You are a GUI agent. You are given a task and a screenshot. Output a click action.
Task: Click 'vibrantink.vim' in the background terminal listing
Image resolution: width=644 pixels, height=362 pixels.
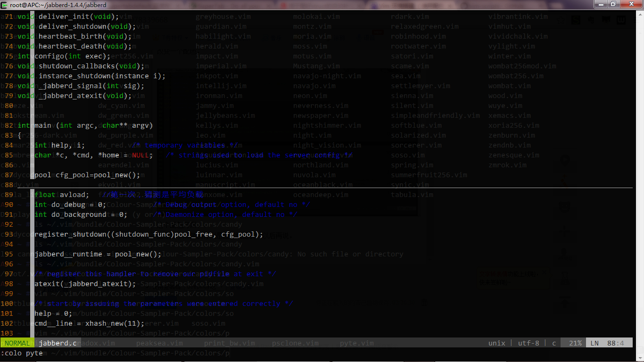point(518,16)
